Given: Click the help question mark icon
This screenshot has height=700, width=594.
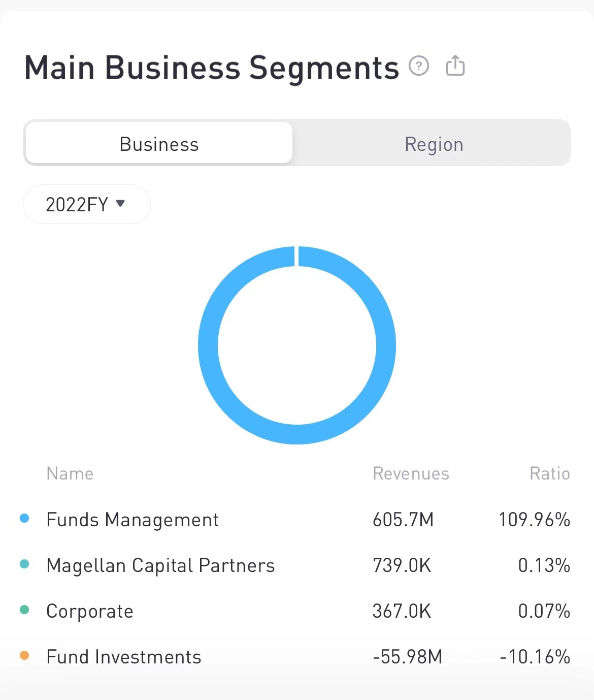Looking at the screenshot, I should pyautogui.click(x=419, y=66).
